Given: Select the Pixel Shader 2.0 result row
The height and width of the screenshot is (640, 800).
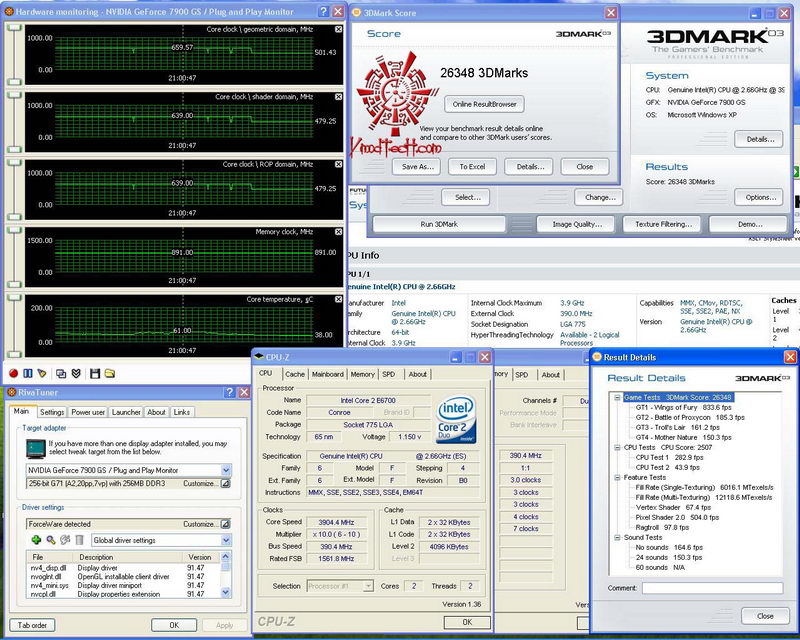Looking at the screenshot, I should pyautogui.click(x=677, y=518).
